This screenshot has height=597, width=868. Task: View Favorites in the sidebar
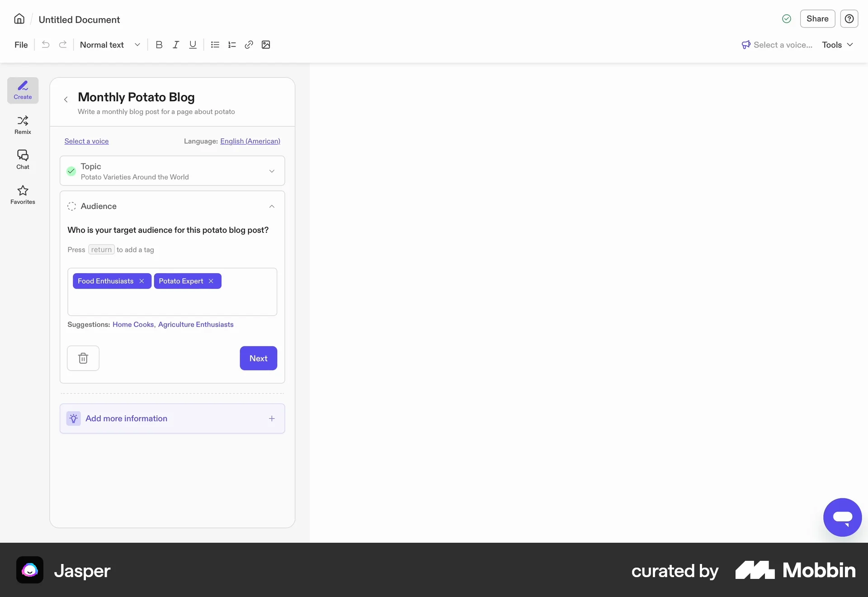click(23, 194)
